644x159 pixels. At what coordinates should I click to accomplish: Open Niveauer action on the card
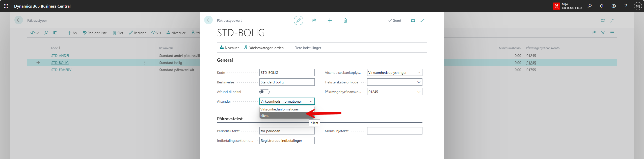[229, 48]
